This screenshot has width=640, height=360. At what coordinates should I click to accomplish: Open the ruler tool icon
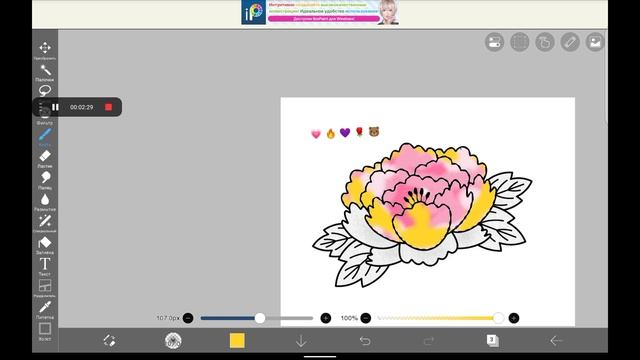570,42
